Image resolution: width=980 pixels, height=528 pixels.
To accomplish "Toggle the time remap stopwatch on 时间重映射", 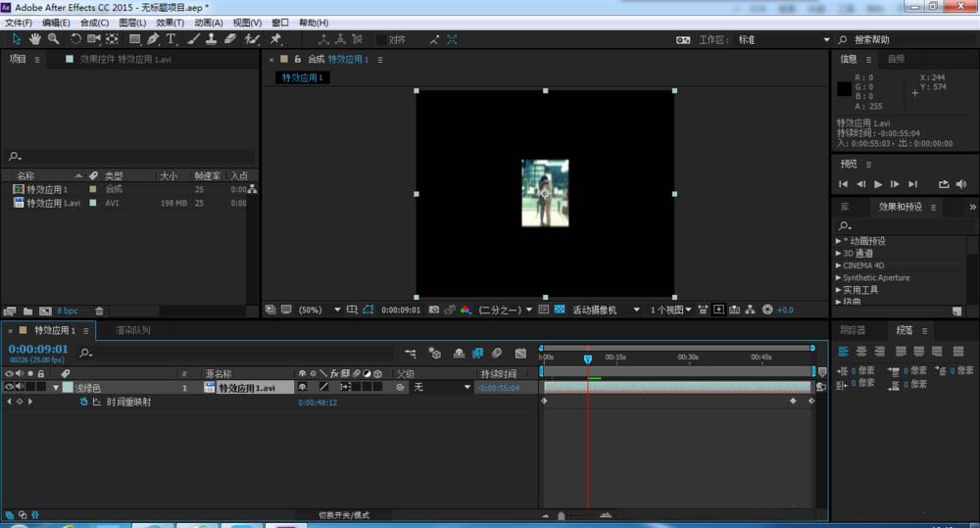I will click(x=83, y=402).
